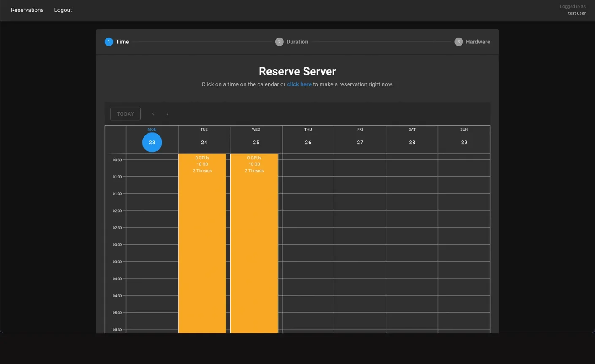Open the orange reservation block on Tuesday
This screenshot has height=364, width=595.
pos(202,243)
